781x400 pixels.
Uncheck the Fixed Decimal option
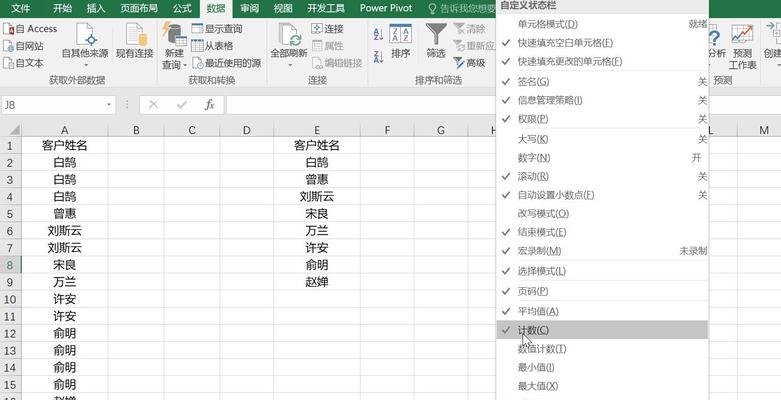(x=602, y=195)
